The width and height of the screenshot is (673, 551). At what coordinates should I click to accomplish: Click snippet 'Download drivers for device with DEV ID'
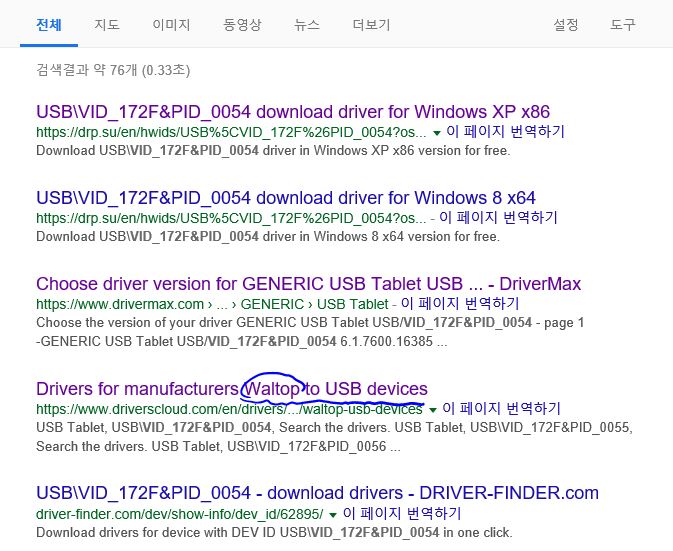click(274, 533)
